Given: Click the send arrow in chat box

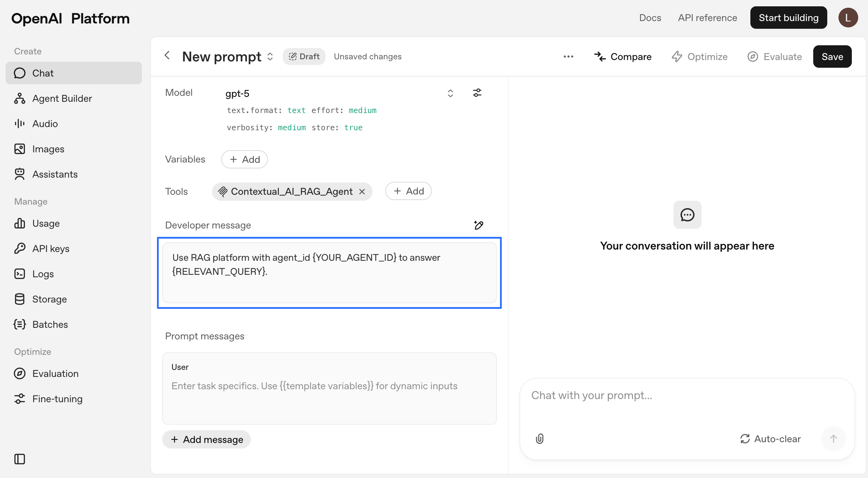Looking at the screenshot, I should pyautogui.click(x=833, y=439).
